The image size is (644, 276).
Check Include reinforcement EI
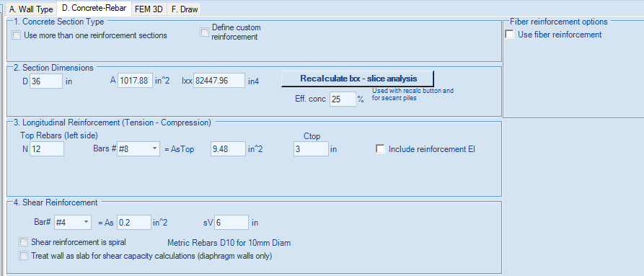pos(380,149)
